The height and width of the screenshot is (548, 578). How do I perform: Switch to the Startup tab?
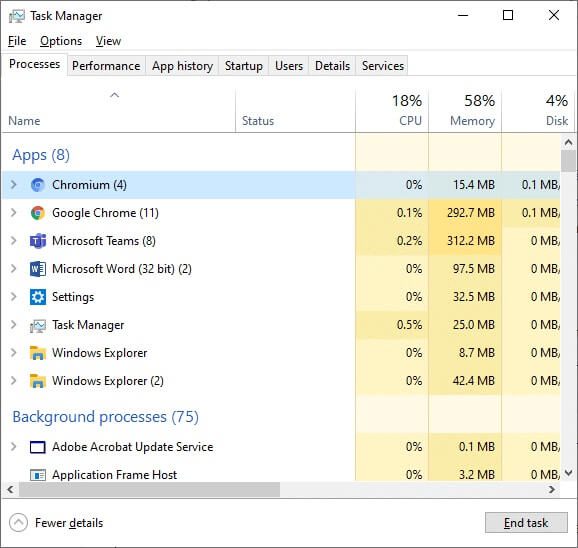pyautogui.click(x=244, y=66)
